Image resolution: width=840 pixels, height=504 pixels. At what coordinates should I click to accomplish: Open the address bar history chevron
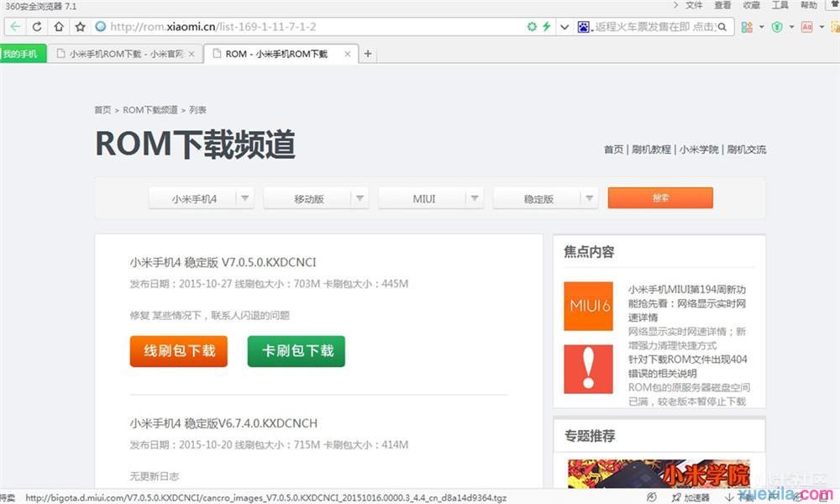pos(564,27)
